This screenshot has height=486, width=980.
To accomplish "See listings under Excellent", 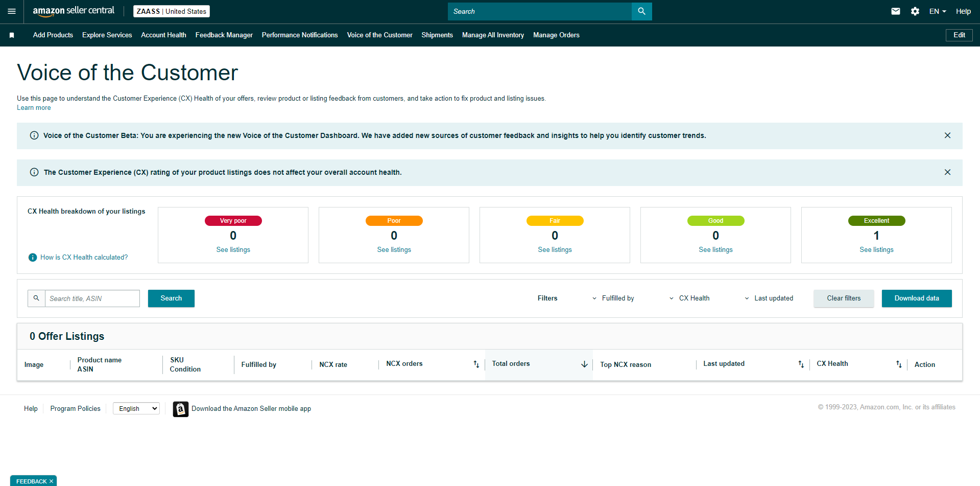I will click(877, 250).
